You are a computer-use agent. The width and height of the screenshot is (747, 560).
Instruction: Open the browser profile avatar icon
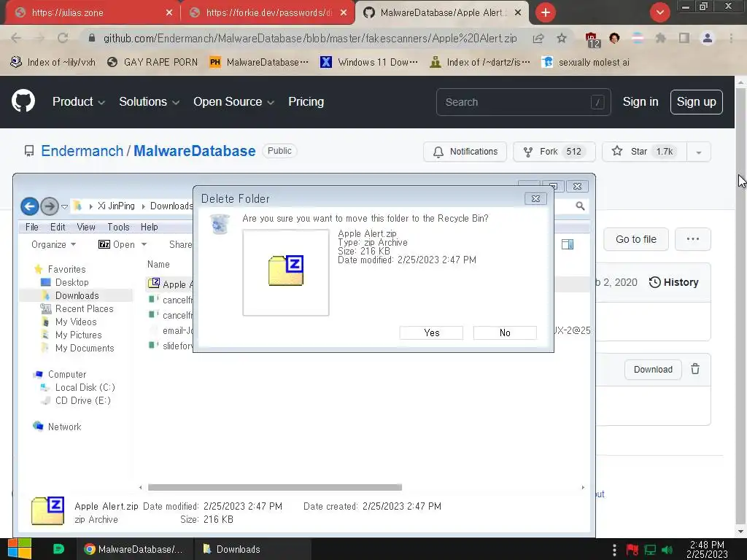[x=708, y=38]
